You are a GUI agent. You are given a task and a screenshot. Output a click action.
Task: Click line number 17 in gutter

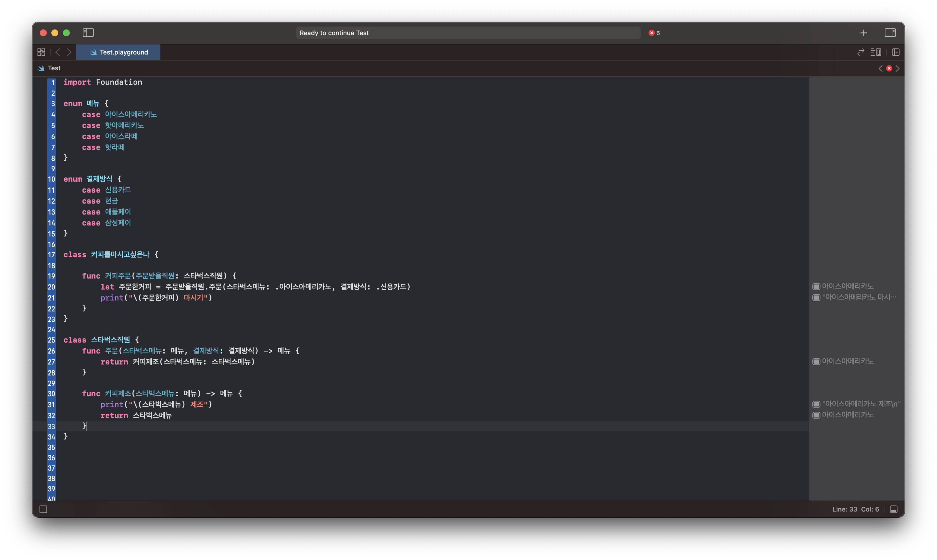coord(51,255)
